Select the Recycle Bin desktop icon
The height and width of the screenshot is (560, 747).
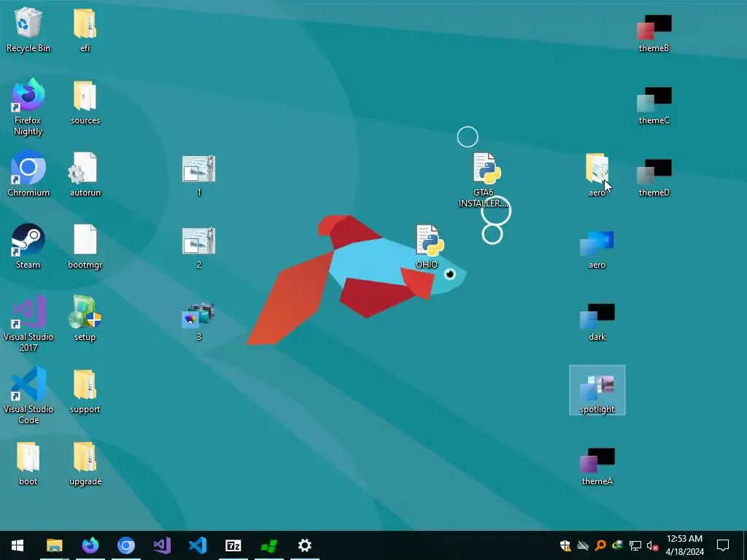tap(28, 30)
